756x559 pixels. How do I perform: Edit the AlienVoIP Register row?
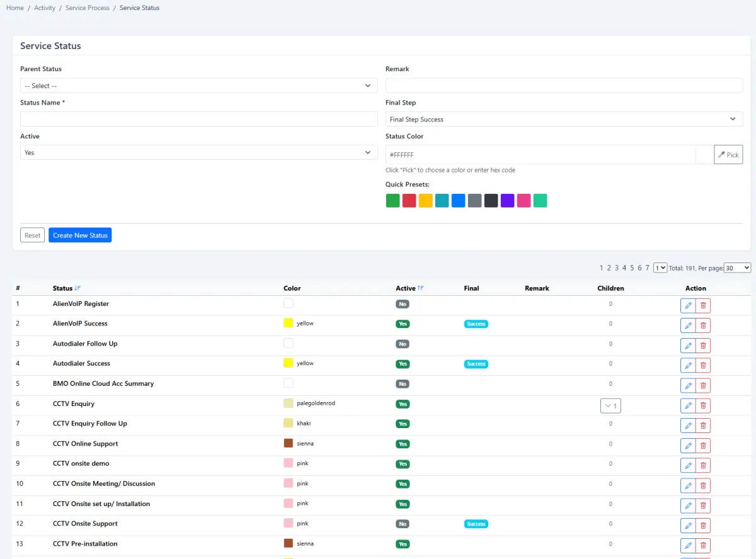pyautogui.click(x=688, y=306)
